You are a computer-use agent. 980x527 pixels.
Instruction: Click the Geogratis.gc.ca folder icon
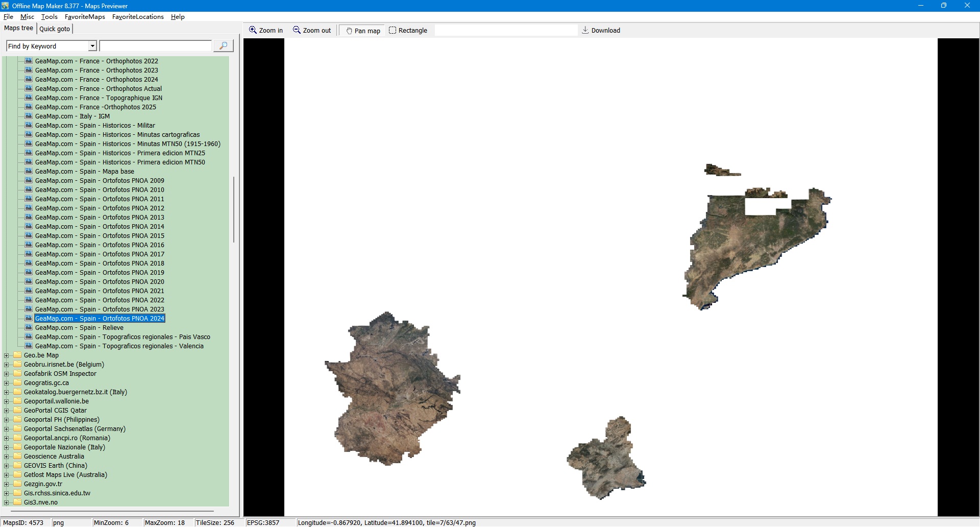click(18, 383)
